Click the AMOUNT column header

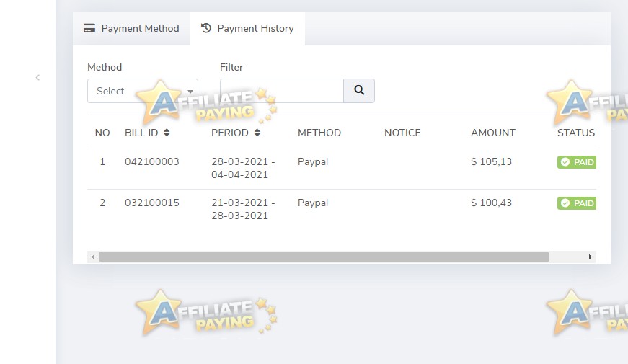(x=493, y=133)
